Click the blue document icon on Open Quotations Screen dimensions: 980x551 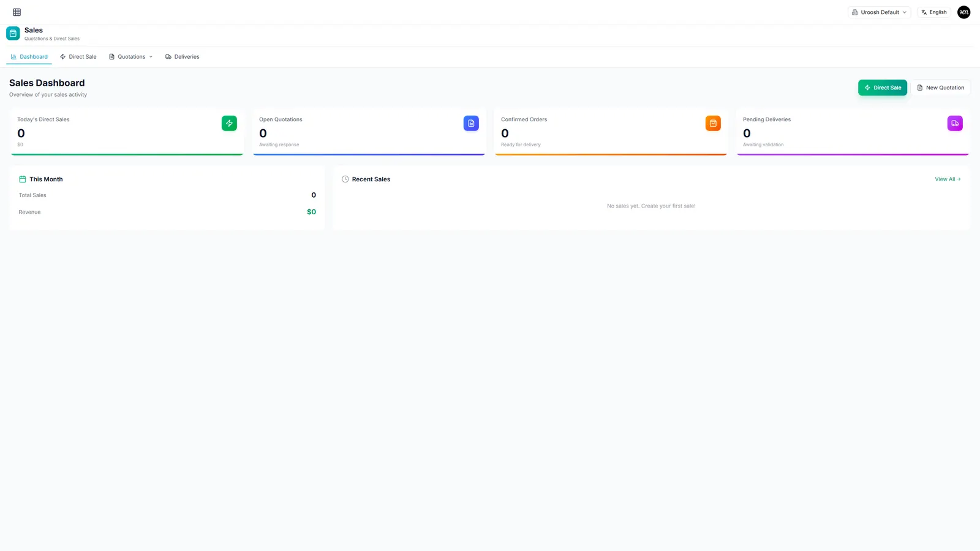471,123
